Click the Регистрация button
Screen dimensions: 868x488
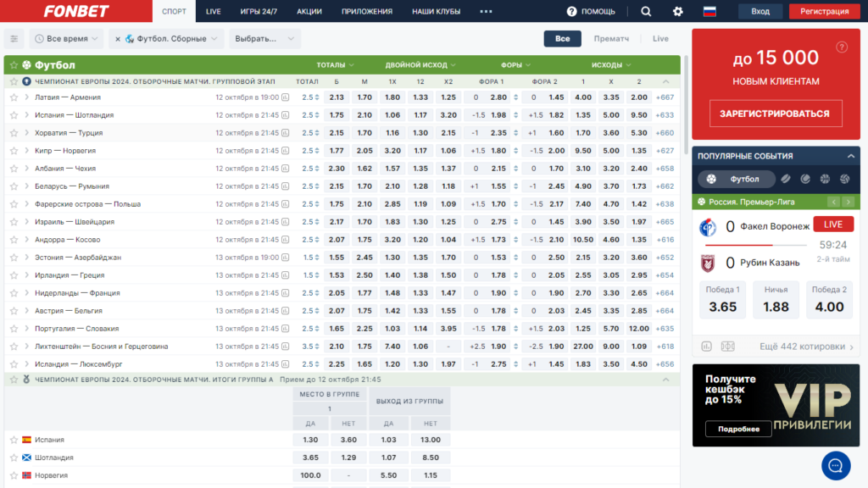click(x=824, y=11)
